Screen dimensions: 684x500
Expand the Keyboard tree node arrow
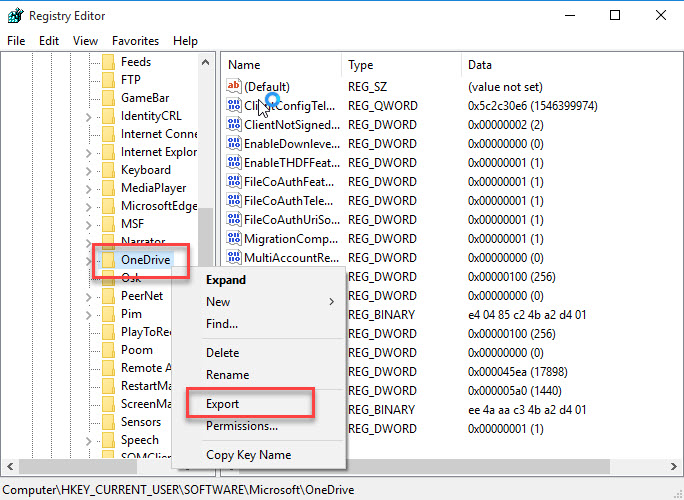click(x=89, y=171)
